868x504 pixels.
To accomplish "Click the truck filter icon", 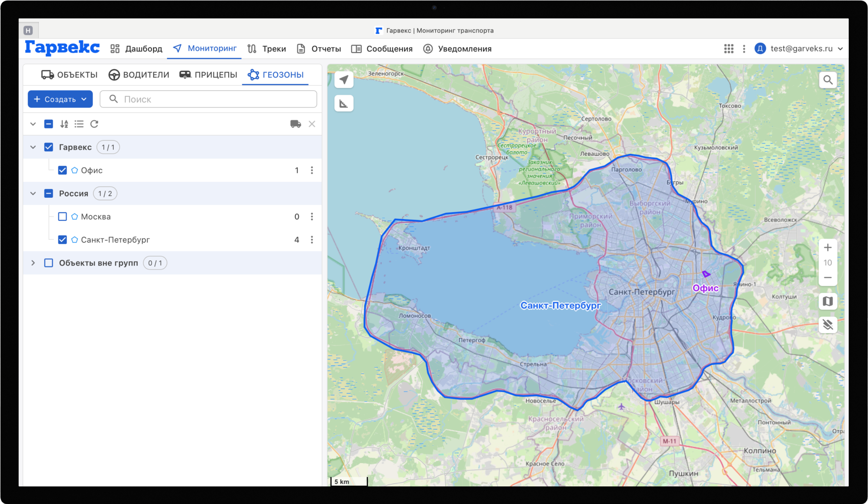I will point(296,124).
